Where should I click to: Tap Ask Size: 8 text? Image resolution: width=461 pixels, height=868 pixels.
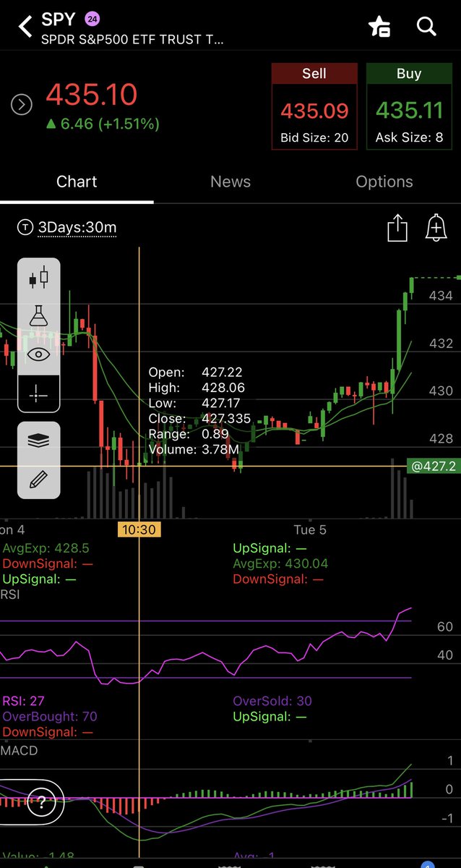pos(409,137)
